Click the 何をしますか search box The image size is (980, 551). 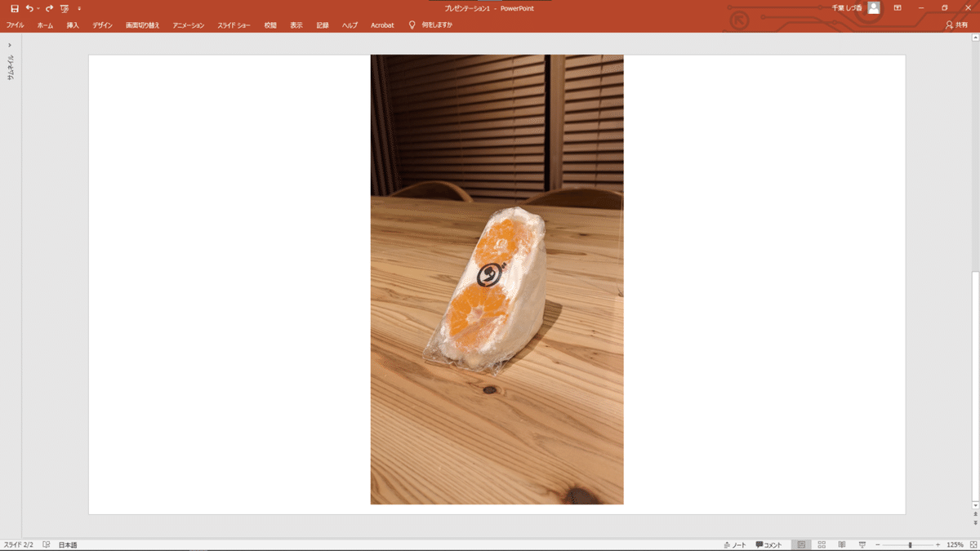[437, 25]
